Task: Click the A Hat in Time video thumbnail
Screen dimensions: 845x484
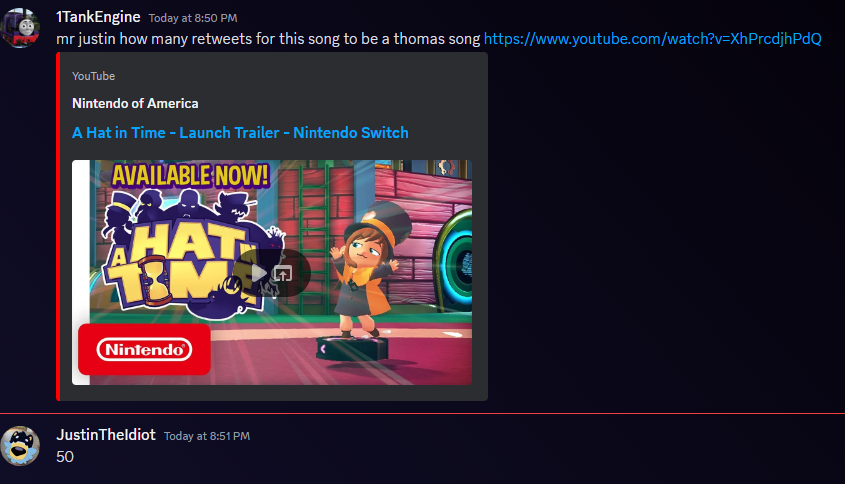Action: [x=272, y=272]
